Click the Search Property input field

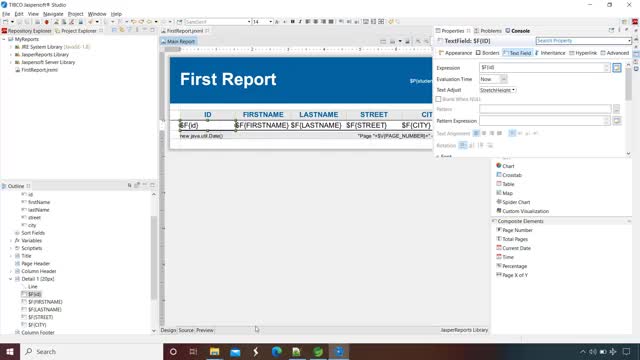click(583, 41)
